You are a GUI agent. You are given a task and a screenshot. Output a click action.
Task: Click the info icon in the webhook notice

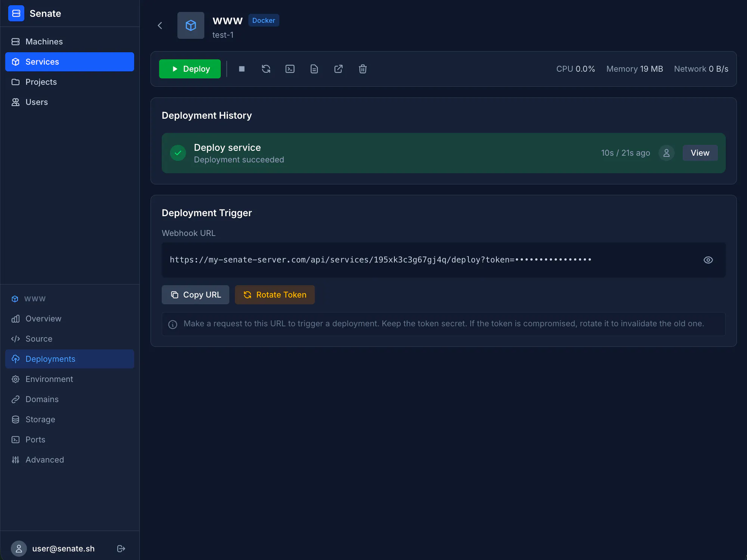click(x=173, y=324)
